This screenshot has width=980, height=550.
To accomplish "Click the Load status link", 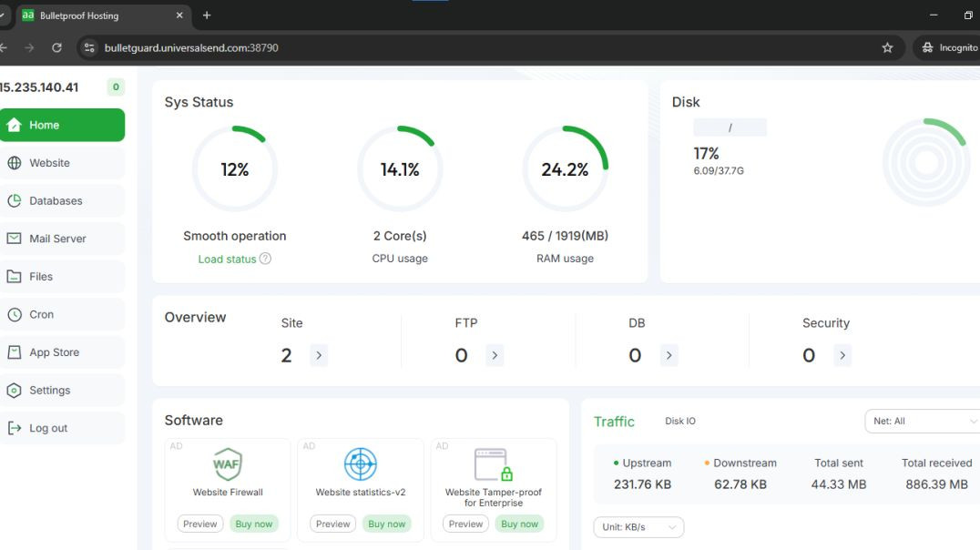I will coord(227,259).
